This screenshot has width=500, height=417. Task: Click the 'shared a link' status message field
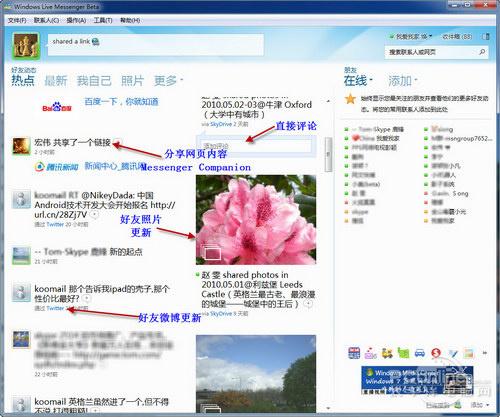point(156,45)
